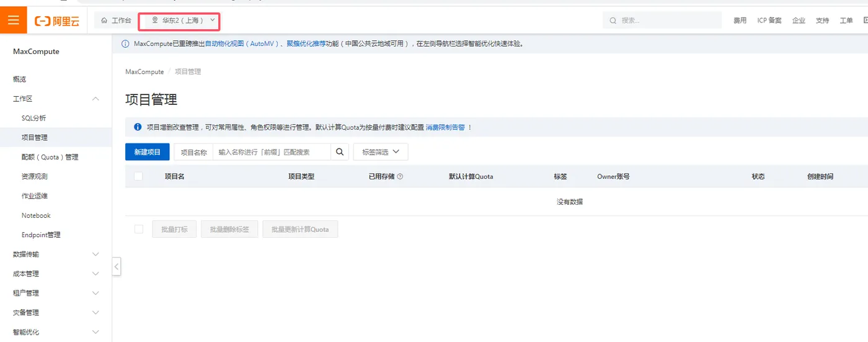868x342 pixels.
Task: Click the 批量更新计算Quota button
Action: point(300,229)
